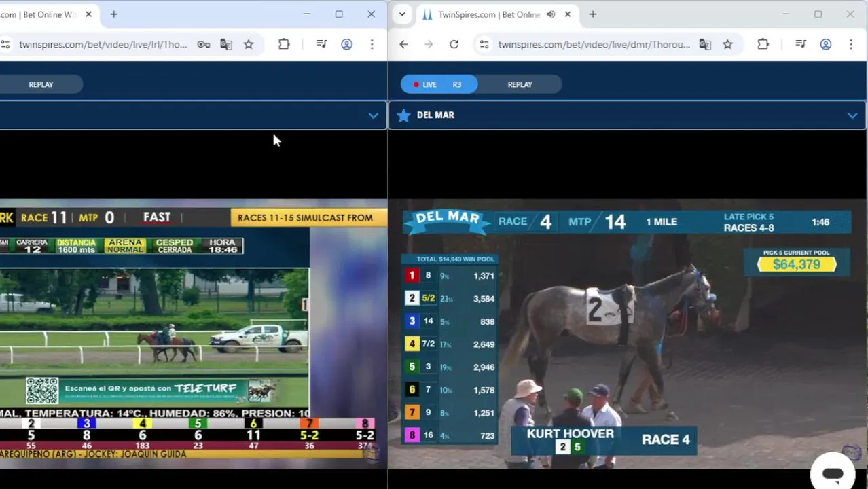The width and height of the screenshot is (868, 489).
Task: Open tab search chevron in right browser
Action: click(402, 14)
